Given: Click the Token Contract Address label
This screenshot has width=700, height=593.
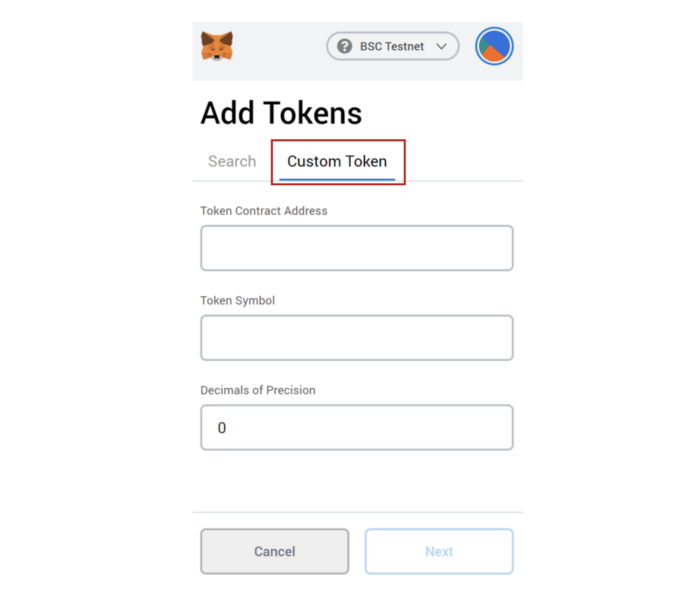Looking at the screenshot, I should click(264, 211).
